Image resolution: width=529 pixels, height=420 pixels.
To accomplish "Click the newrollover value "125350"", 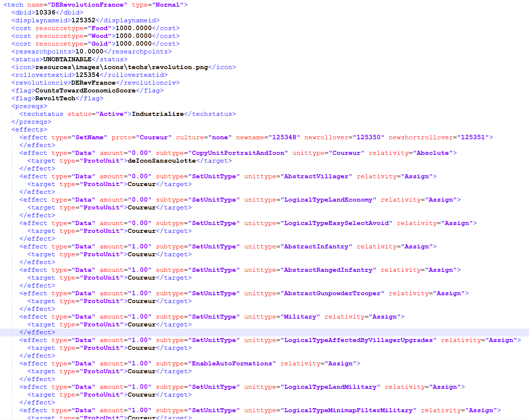I will [368, 137].
